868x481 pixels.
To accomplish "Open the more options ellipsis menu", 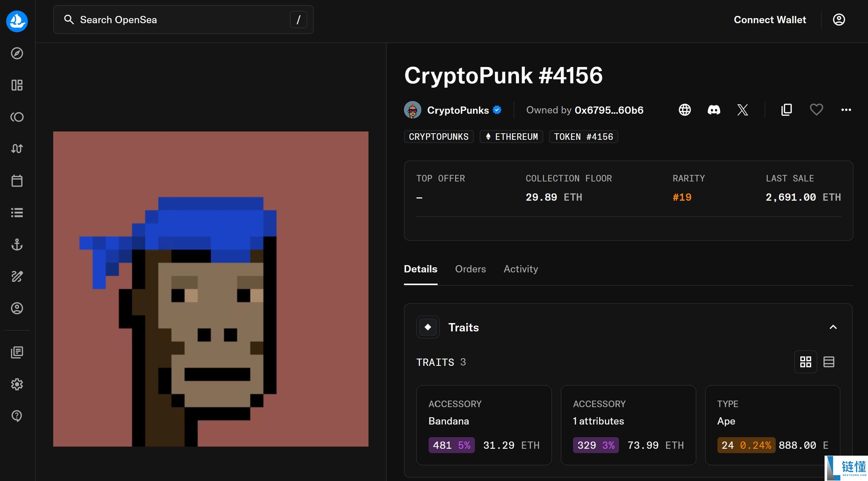I will [x=846, y=110].
